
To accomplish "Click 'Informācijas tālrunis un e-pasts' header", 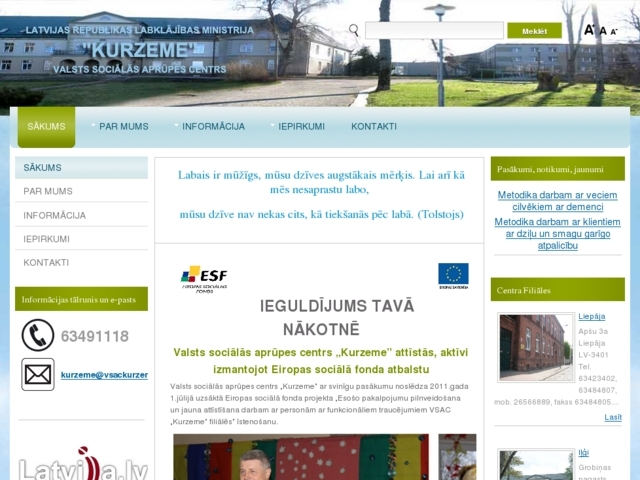I will coord(81,299).
